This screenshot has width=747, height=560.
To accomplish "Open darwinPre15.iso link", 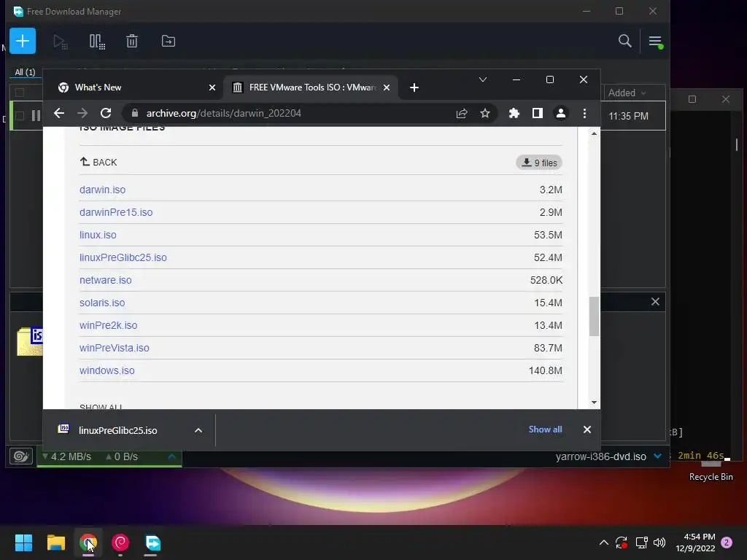I will point(116,212).
